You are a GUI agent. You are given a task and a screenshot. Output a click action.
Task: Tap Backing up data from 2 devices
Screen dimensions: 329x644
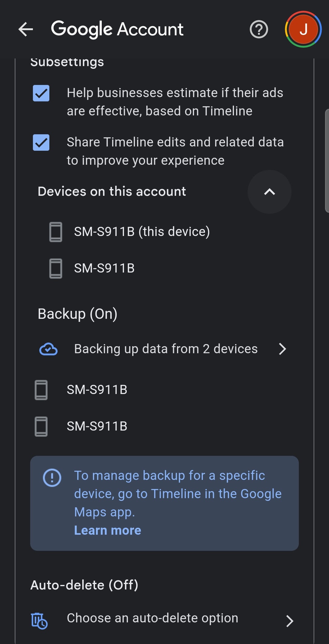click(166, 349)
